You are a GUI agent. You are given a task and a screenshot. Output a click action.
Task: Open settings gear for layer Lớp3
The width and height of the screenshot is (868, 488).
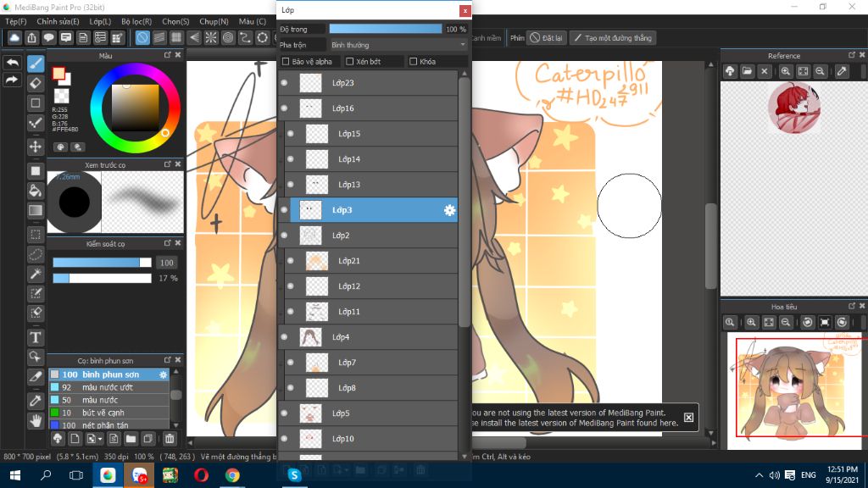point(449,210)
